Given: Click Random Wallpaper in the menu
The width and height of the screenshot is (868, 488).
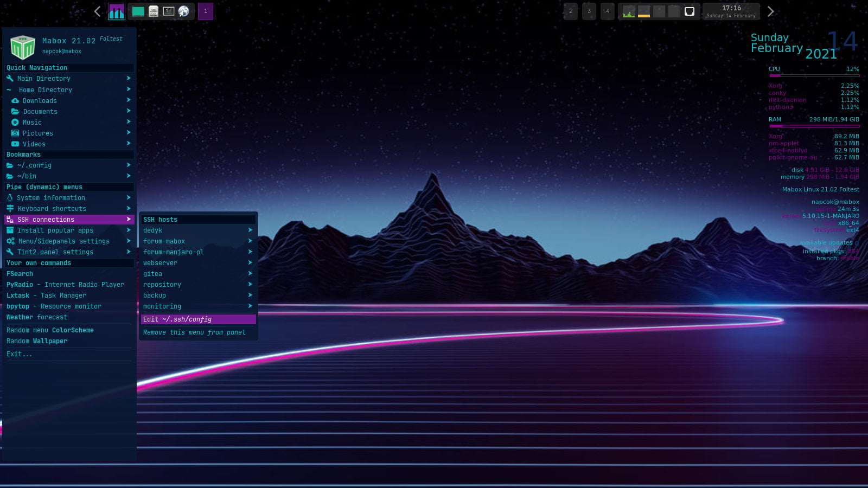Looking at the screenshot, I should 36,341.
